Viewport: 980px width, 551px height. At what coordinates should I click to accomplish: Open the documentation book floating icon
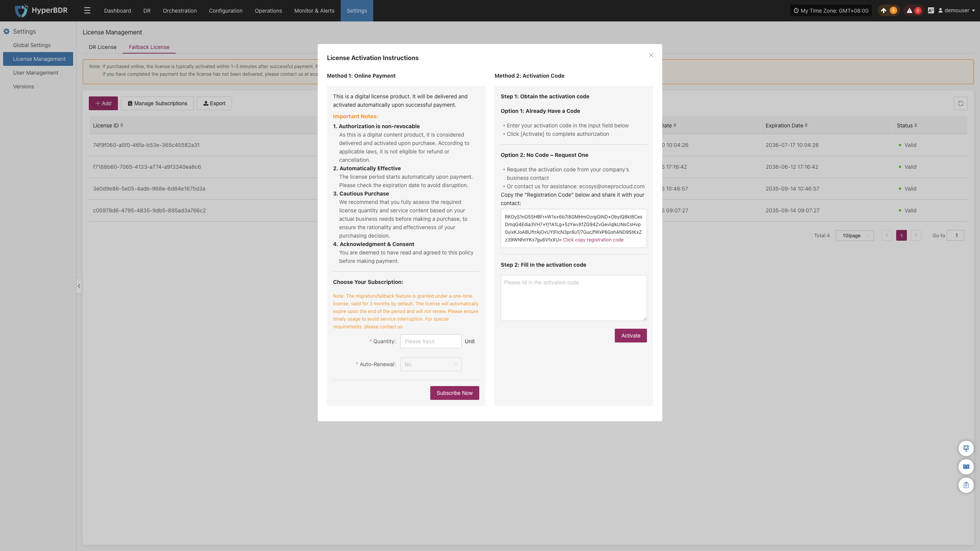tap(966, 466)
